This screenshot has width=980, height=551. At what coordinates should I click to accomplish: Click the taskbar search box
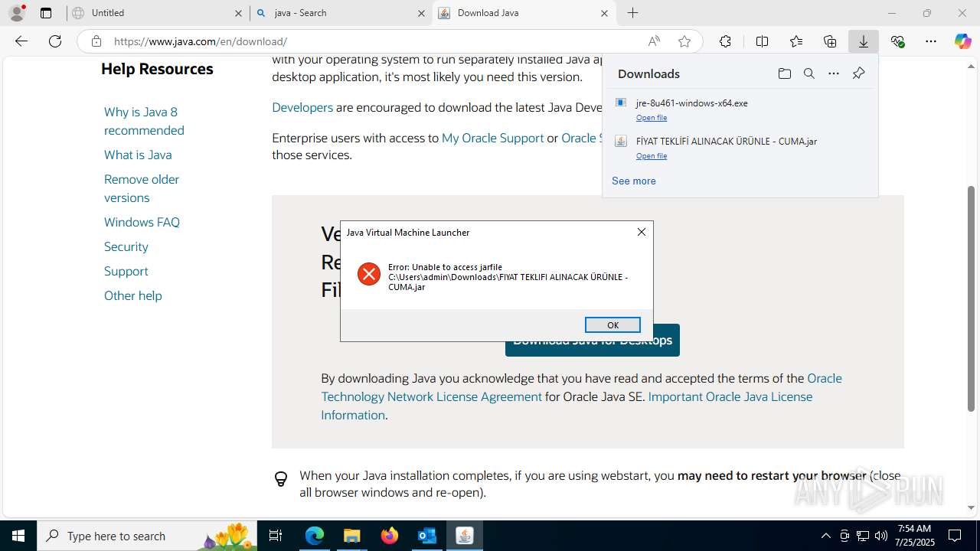pyautogui.click(x=147, y=536)
